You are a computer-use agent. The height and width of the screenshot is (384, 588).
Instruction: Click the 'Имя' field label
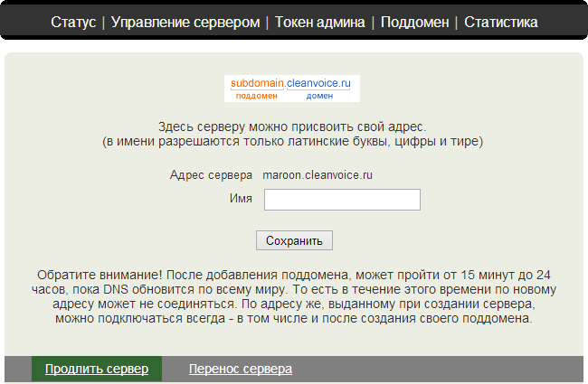click(x=241, y=198)
